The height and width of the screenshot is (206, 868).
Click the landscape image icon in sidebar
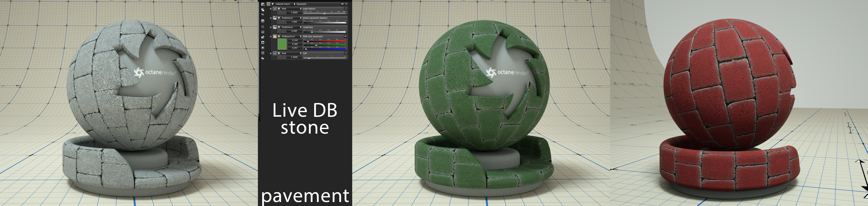pos(263,21)
